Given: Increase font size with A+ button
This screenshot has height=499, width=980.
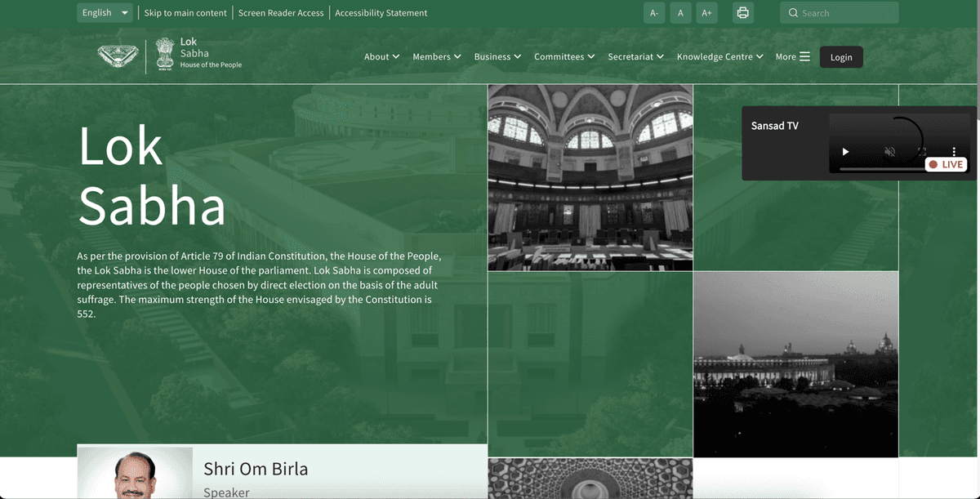Looking at the screenshot, I should point(706,13).
